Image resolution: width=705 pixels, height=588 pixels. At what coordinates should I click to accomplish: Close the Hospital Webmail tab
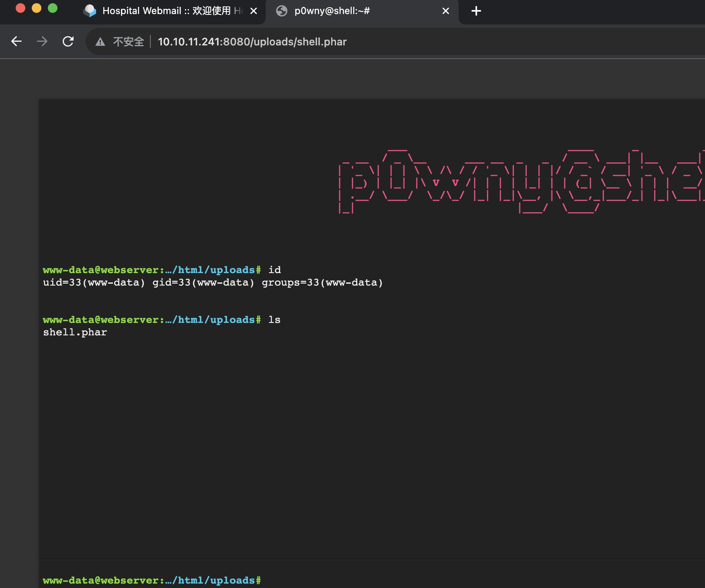[254, 11]
